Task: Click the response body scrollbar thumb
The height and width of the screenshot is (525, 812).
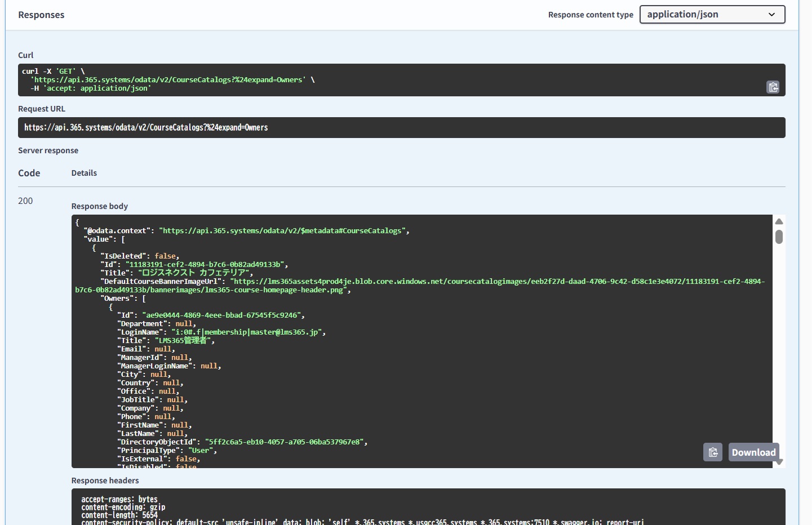Action: [x=779, y=237]
